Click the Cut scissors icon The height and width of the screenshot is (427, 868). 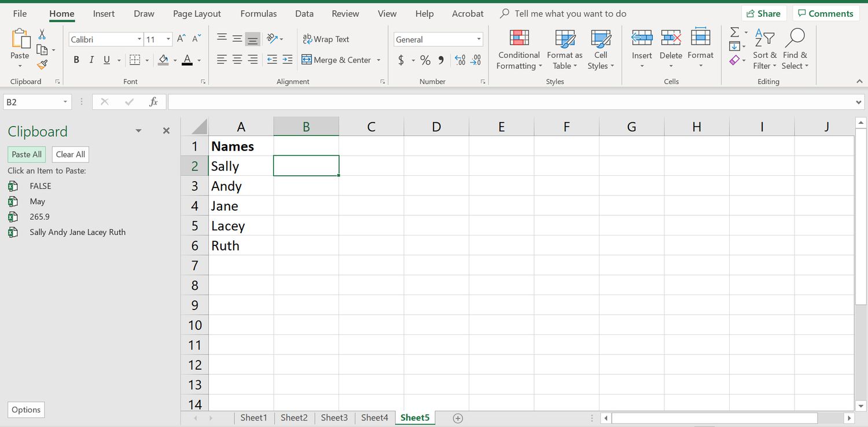click(42, 35)
